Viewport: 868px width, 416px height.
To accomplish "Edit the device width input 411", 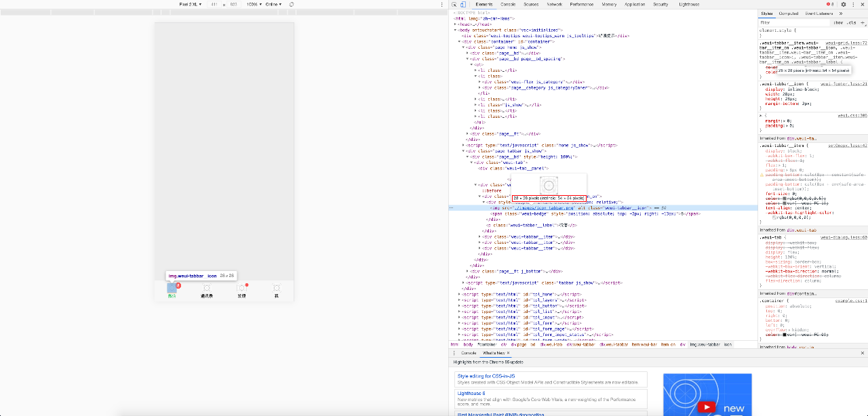I will [x=215, y=4].
